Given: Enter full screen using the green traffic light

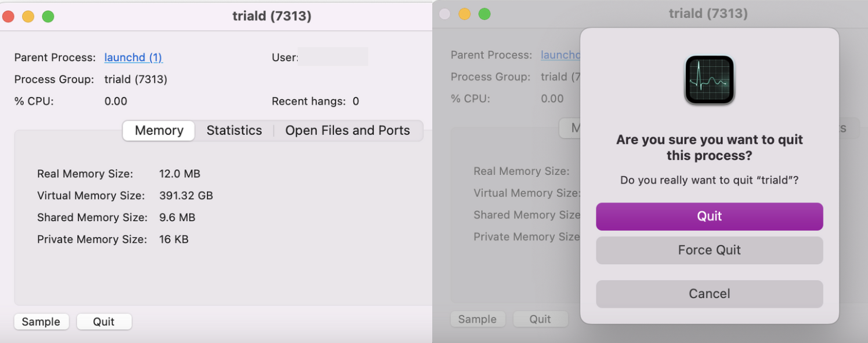Looking at the screenshot, I should coord(48,17).
